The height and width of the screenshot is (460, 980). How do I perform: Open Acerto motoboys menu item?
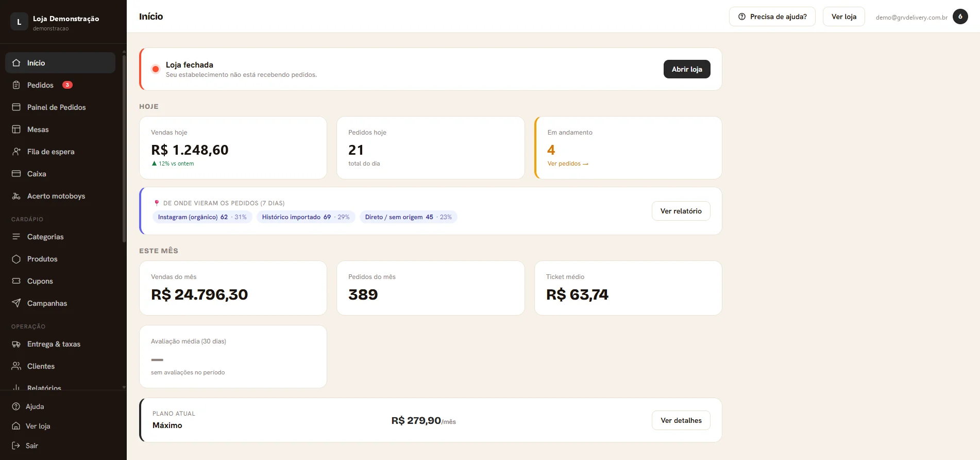coord(60,196)
